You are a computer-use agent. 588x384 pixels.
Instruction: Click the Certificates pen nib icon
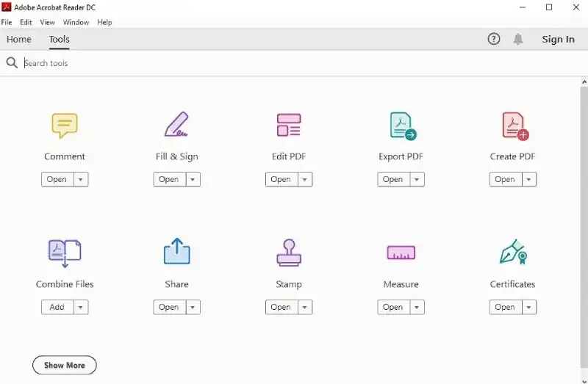(x=513, y=253)
